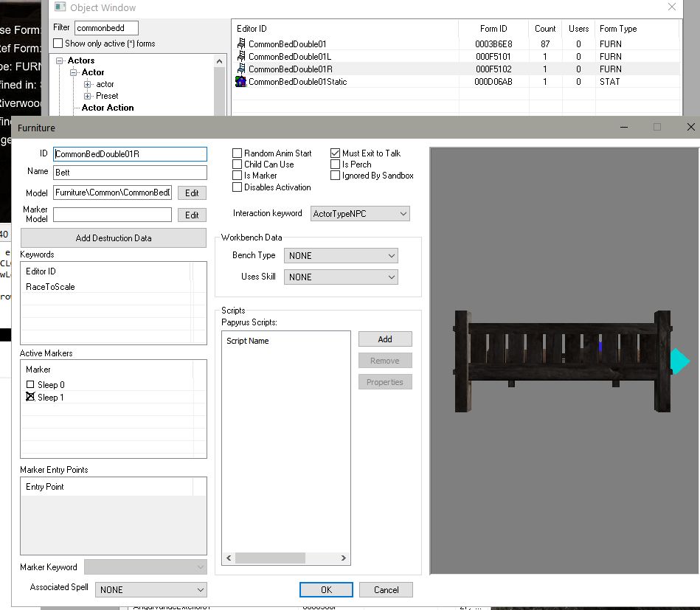The image size is (700, 610).
Task: Enable the Child Can Use option
Action: tap(238, 164)
